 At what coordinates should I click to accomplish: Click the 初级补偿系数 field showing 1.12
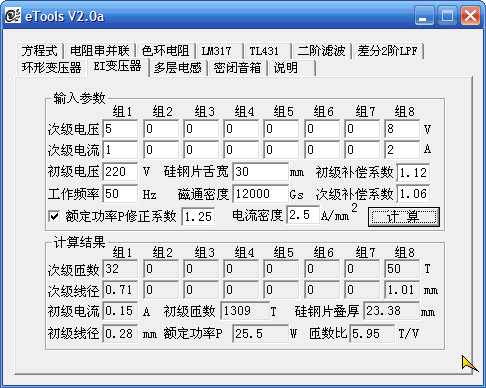point(413,172)
